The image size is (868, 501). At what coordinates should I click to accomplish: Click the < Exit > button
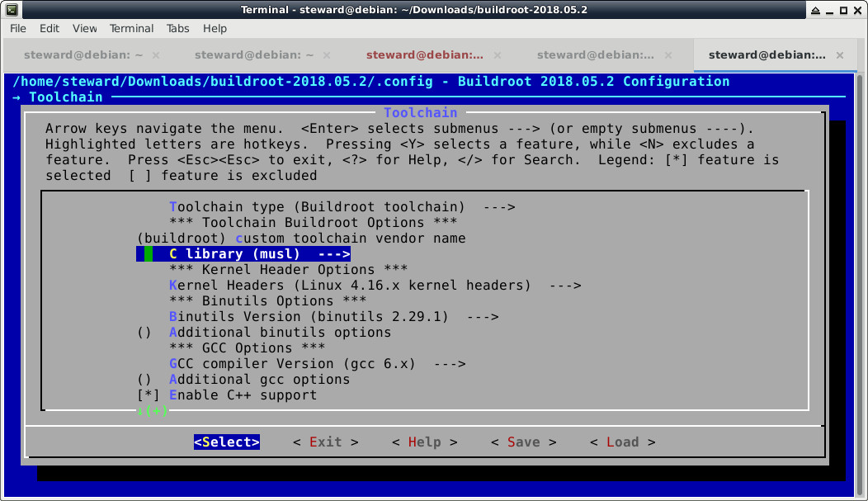[x=325, y=442]
